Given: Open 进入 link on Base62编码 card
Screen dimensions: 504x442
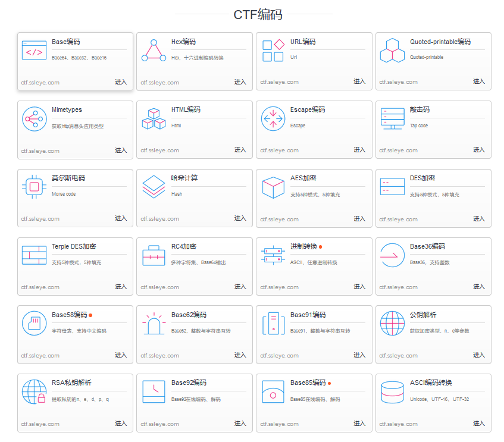Looking at the screenshot, I should 240,355.
